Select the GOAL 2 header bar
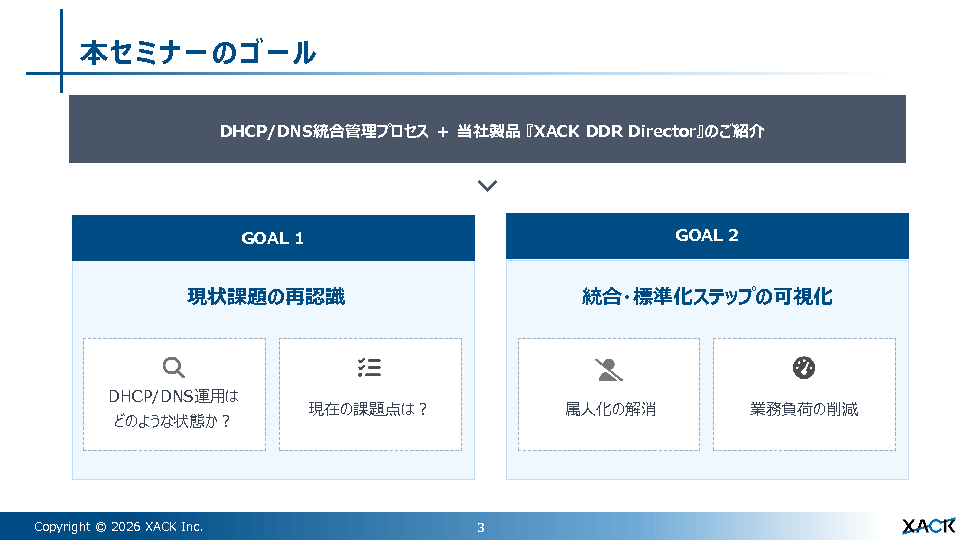Screen dimensions: 960x540 (707, 236)
